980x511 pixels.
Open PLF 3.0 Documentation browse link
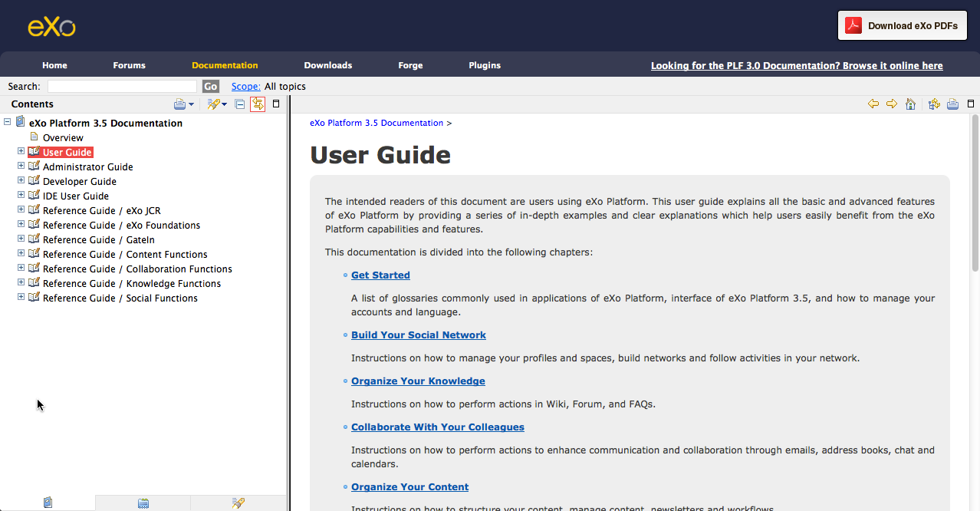pyautogui.click(x=797, y=65)
